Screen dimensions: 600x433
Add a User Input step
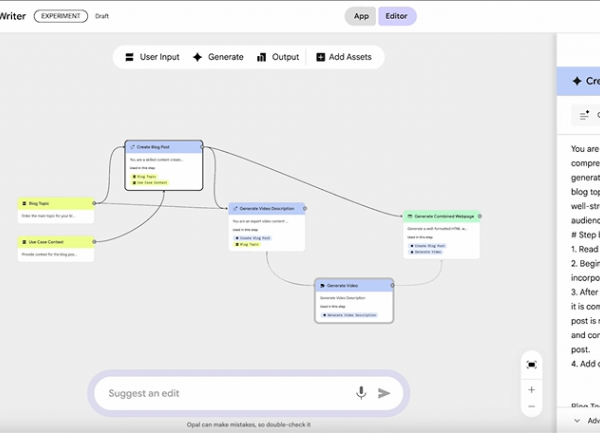coord(152,57)
